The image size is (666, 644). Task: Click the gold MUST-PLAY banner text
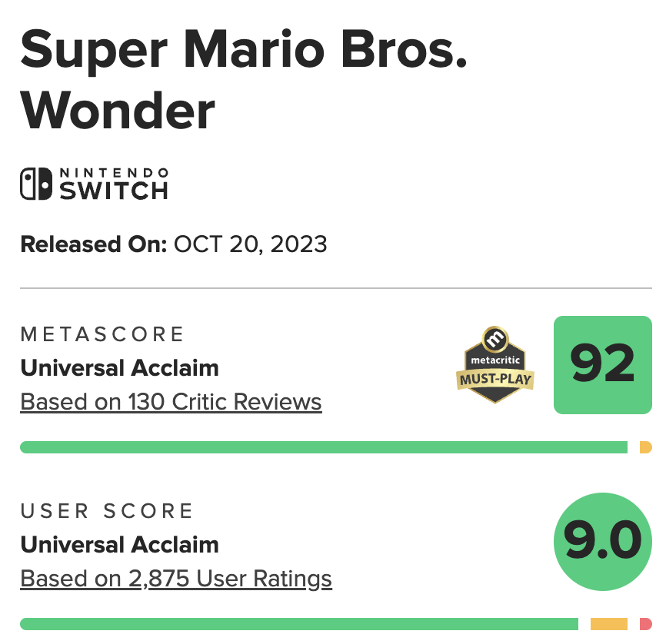point(496,379)
